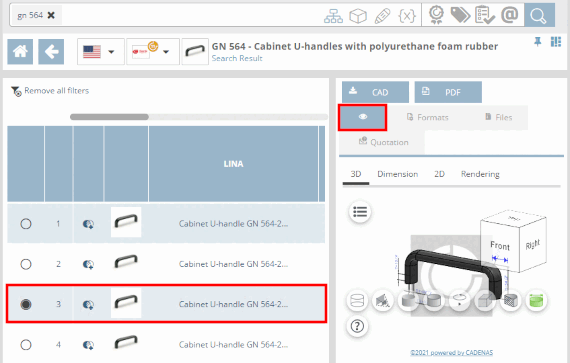Open the catalog selector dropdown

click(x=153, y=52)
